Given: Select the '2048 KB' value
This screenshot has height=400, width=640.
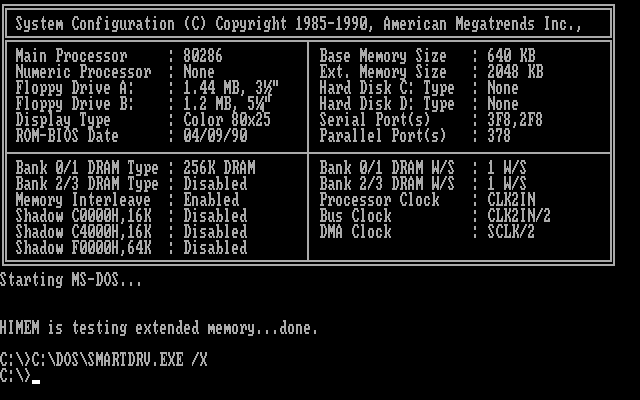Looking at the screenshot, I should coord(515,72).
